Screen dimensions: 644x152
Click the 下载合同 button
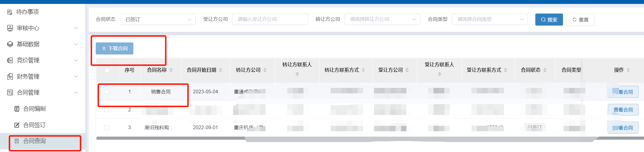pyautogui.click(x=114, y=48)
